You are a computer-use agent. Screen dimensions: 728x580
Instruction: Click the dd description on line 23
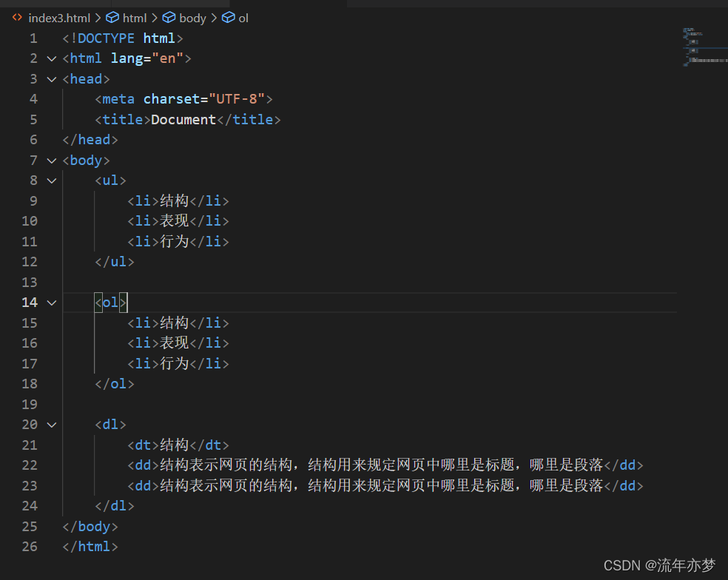point(385,486)
